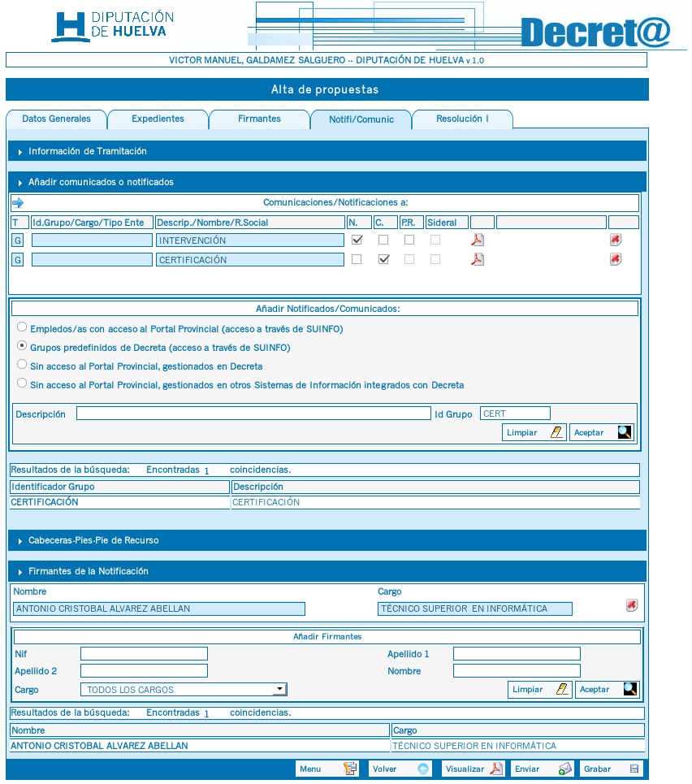Click Visualizar to preview PDF
This screenshot has height=784, width=692.
(474, 769)
